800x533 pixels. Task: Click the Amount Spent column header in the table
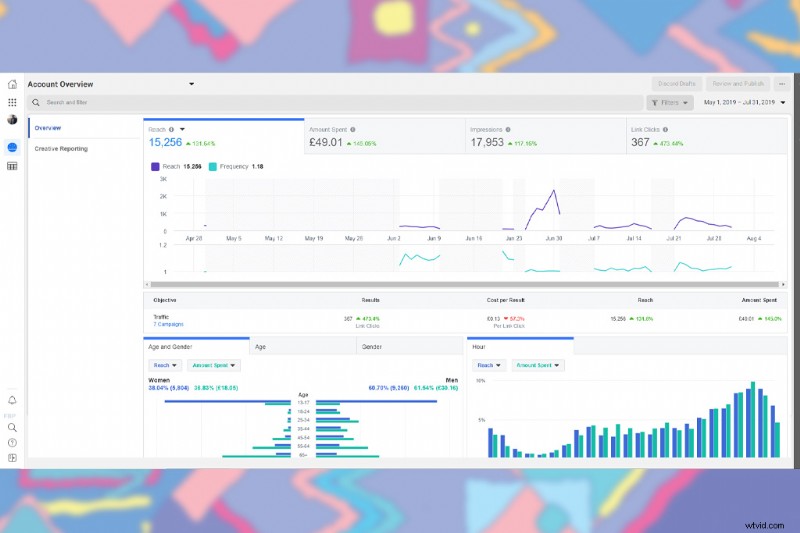[759, 300]
